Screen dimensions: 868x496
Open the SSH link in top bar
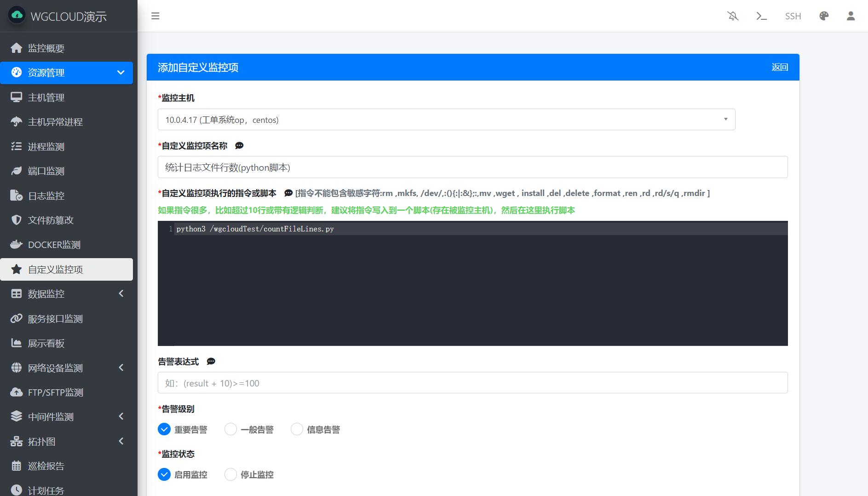[x=793, y=16]
